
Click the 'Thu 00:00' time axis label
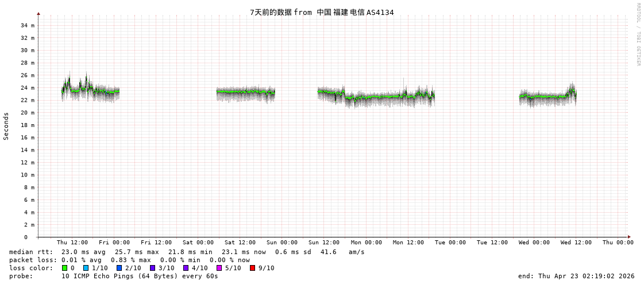618,243
